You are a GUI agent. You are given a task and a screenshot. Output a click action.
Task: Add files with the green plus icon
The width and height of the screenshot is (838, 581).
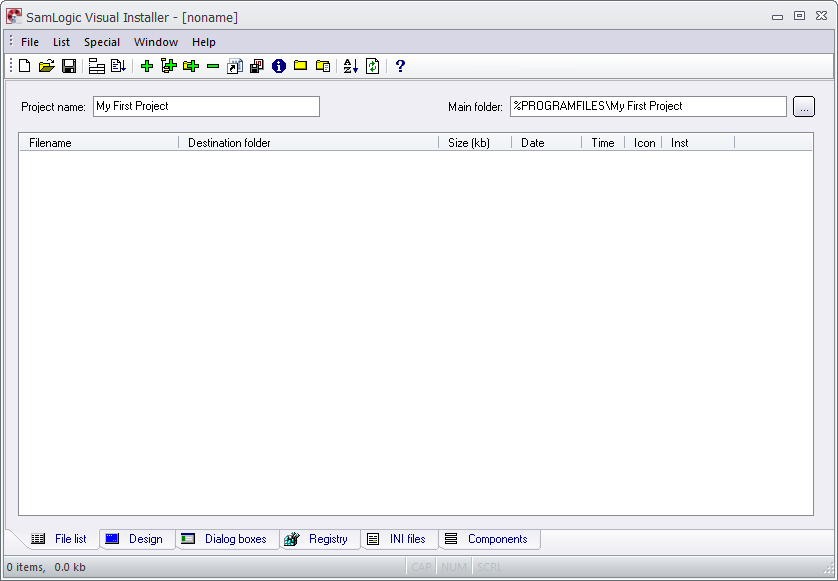(146, 66)
